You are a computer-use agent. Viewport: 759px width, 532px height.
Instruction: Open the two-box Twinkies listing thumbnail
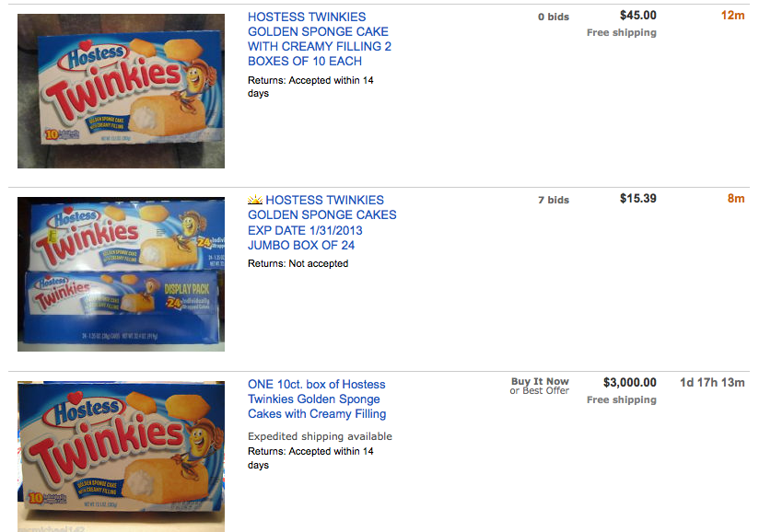[121, 91]
